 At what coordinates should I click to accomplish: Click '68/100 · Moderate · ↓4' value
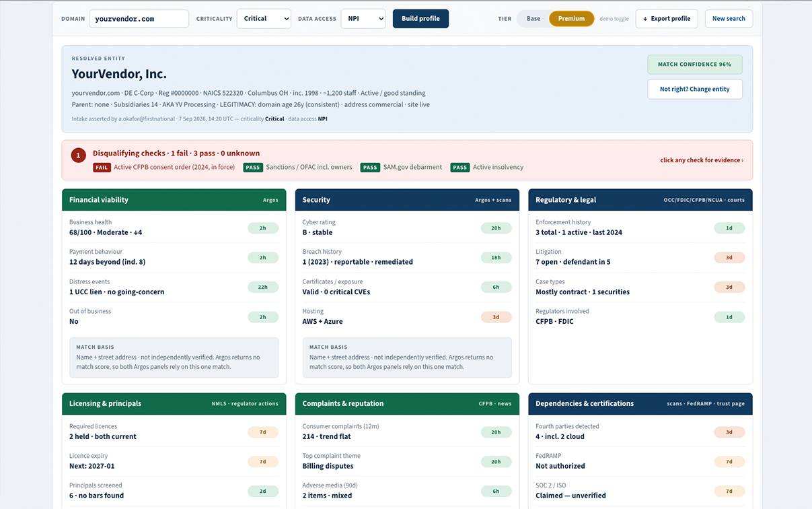click(106, 232)
